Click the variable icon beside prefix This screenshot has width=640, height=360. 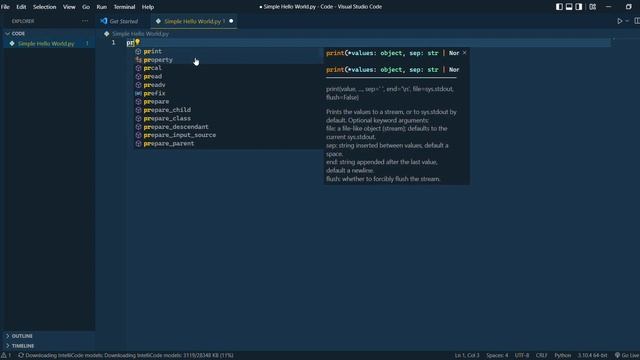pos(138,93)
